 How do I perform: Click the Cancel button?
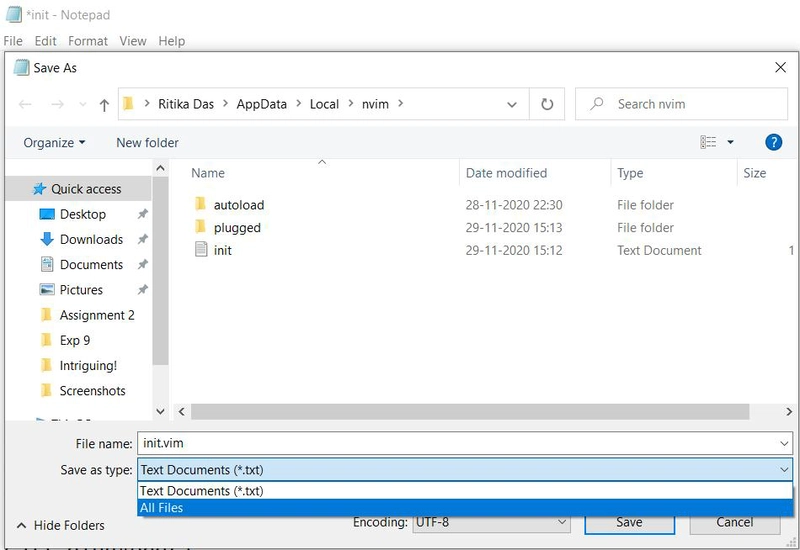click(x=735, y=522)
